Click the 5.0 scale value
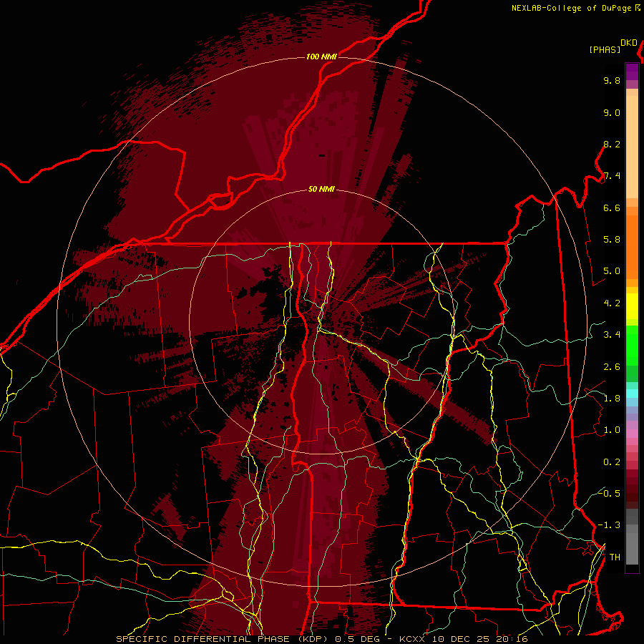644x644 pixels. coord(612,271)
